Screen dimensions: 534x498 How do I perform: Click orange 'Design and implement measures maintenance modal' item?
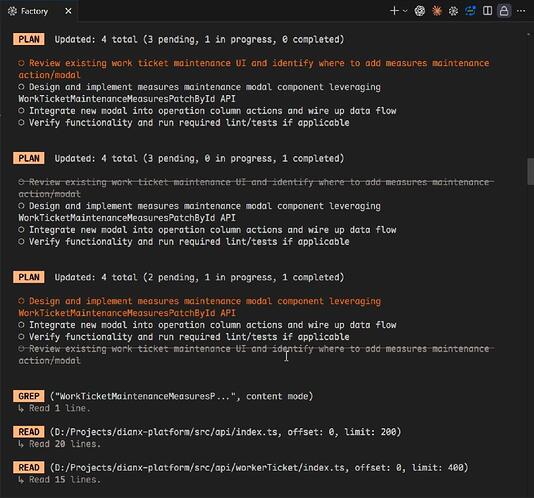point(200,307)
